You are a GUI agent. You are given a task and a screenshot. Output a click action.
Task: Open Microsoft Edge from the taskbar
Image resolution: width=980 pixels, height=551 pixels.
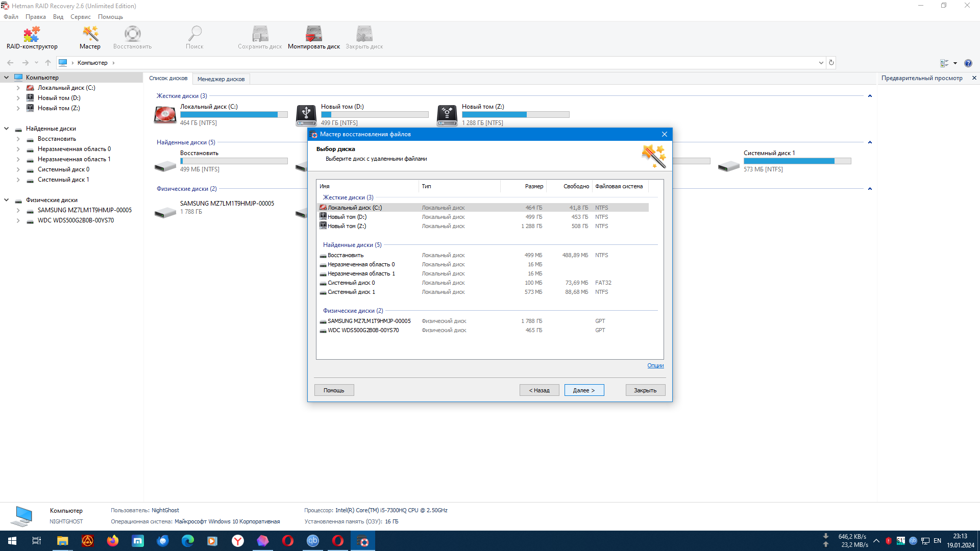tap(188, 541)
